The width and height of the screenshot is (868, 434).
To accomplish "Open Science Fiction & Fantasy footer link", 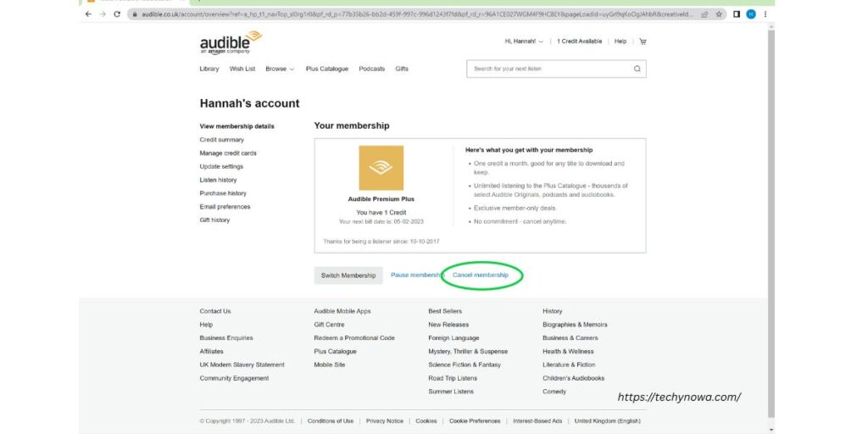I will coord(465,364).
